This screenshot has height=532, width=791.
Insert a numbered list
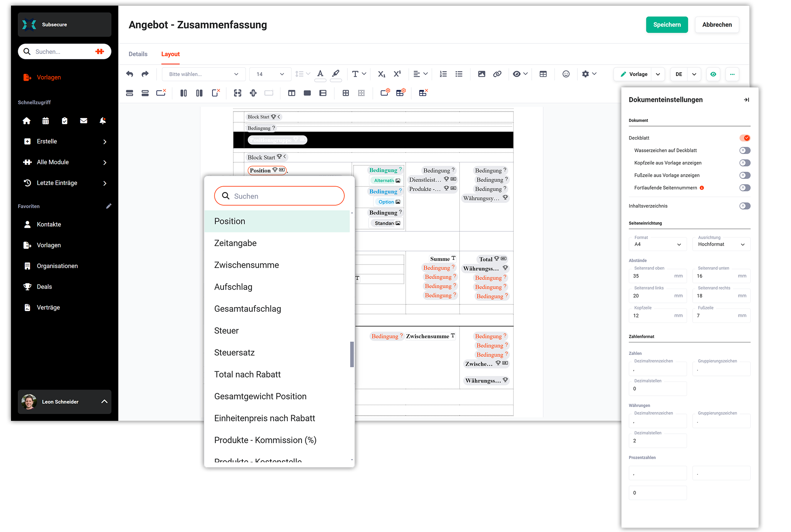[x=443, y=74]
